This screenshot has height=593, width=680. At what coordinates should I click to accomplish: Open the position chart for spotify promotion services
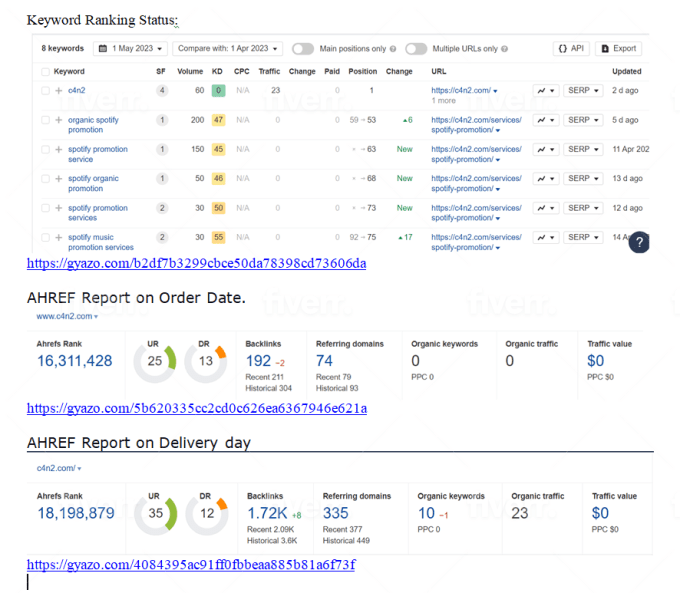546,208
